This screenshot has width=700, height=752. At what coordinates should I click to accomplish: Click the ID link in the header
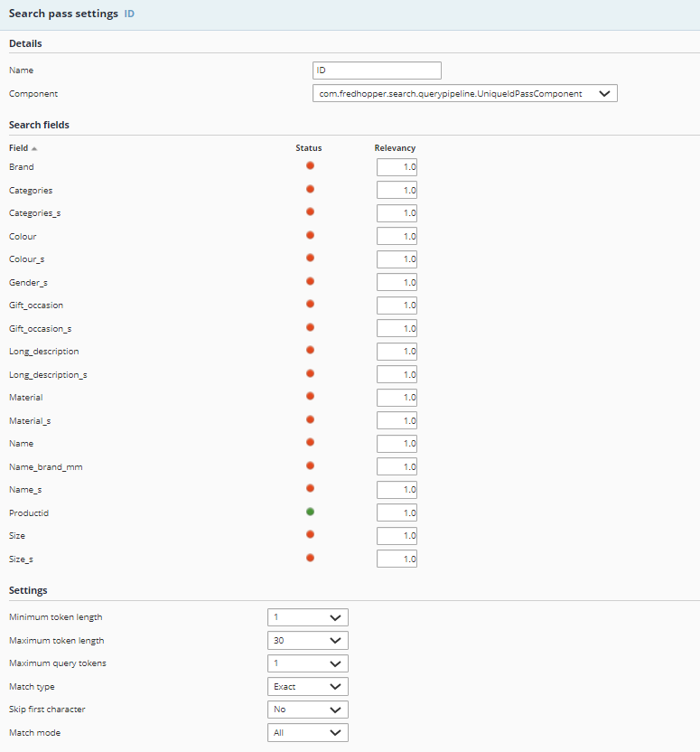coord(129,14)
